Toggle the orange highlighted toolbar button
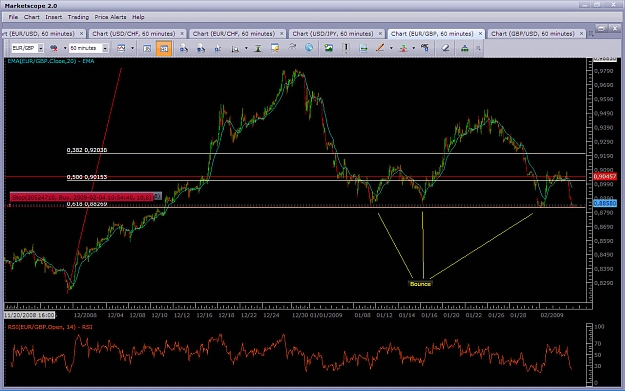Image resolution: width=625 pixels, height=391 pixels. (x=164, y=48)
